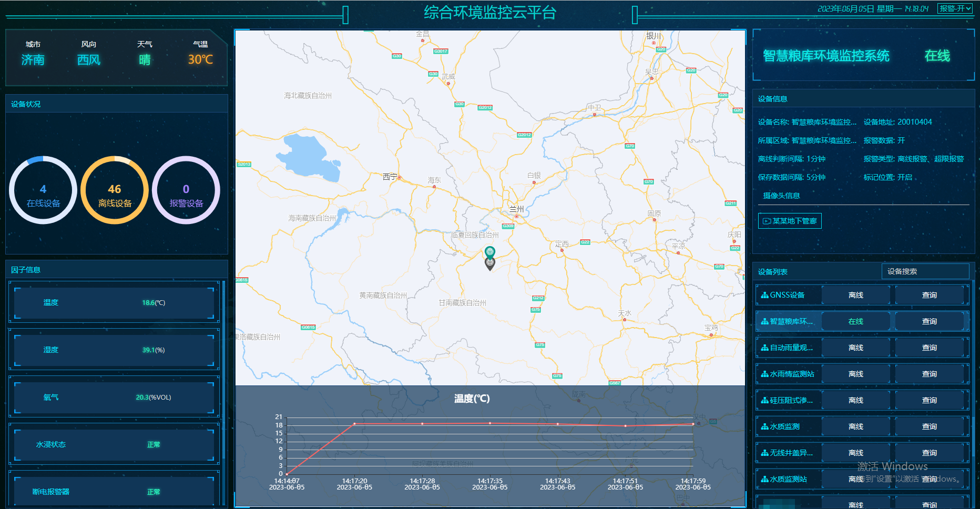Image resolution: width=980 pixels, height=509 pixels.
Task: Select the 断电报警器 factor card
Action: 114,489
